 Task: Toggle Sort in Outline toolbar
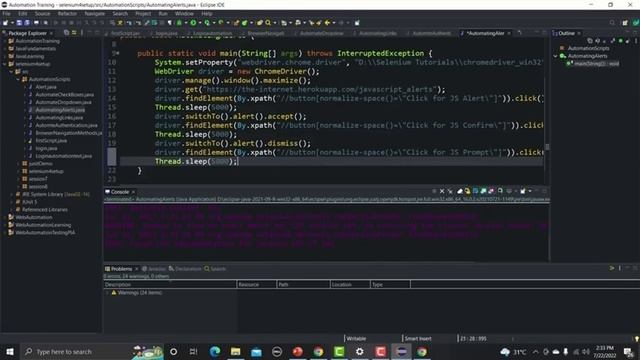click(597, 41)
